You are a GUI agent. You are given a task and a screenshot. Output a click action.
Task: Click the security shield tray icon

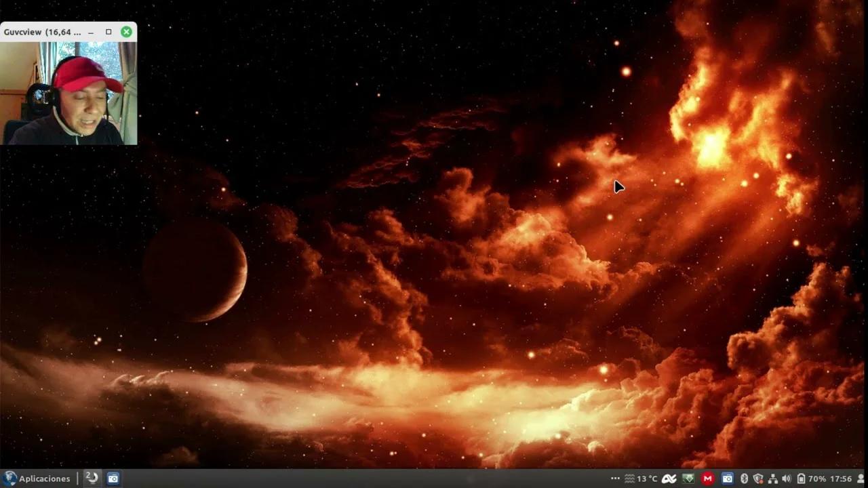(757, 479)
